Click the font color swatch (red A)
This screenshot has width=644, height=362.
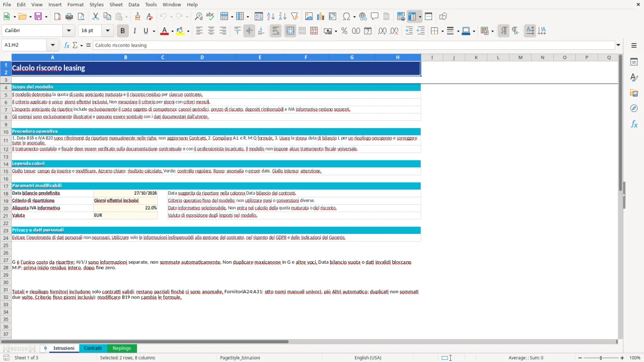tap(164, 31)
